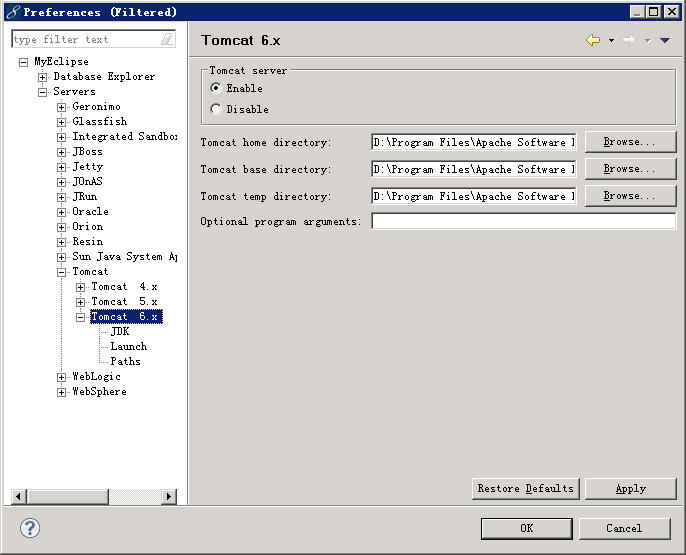Screen dimensions: 686x555
Task: Select Launch under Tomcat 6.x
Action: (x=129, y=346)
